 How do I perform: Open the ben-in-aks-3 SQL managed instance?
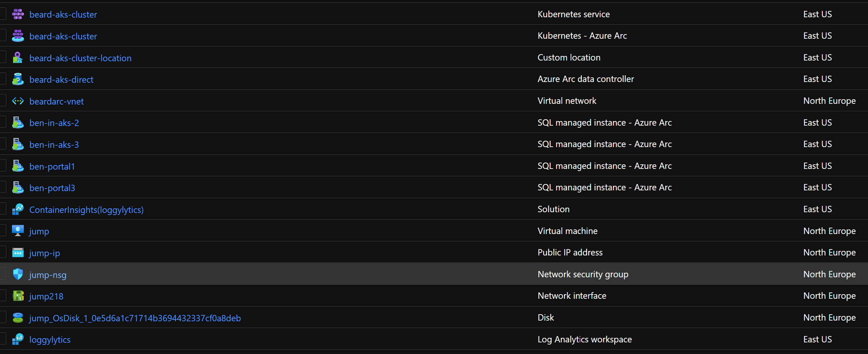pos(54,145)
